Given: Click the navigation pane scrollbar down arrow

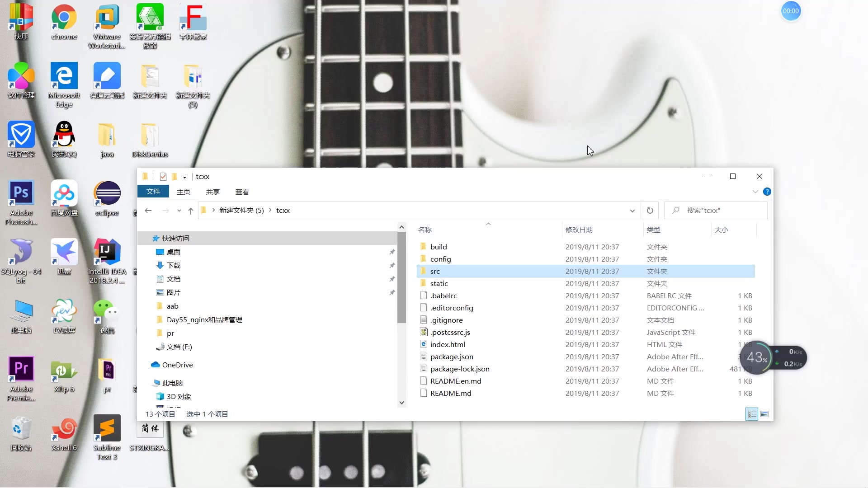Looking at the screenshot, I should coord(401,403).
